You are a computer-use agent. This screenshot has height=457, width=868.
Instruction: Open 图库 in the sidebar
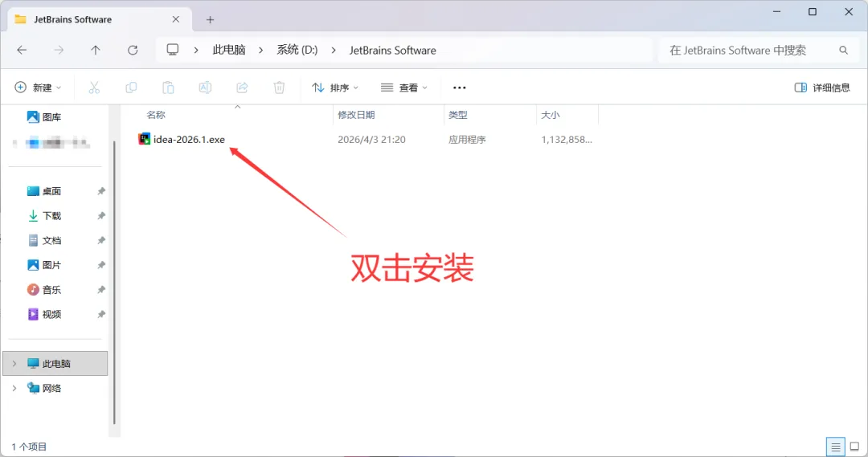click(44, 116)
